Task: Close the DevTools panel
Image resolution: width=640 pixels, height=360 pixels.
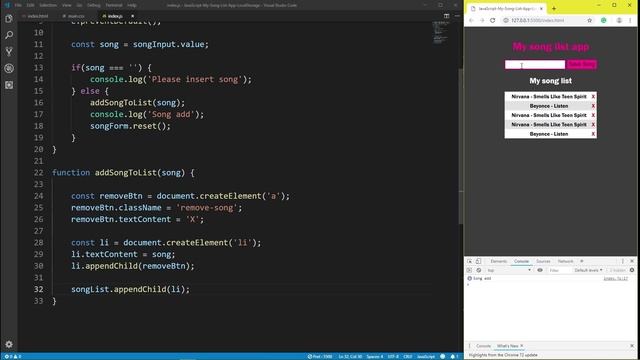Action: [x=632, y=261]
